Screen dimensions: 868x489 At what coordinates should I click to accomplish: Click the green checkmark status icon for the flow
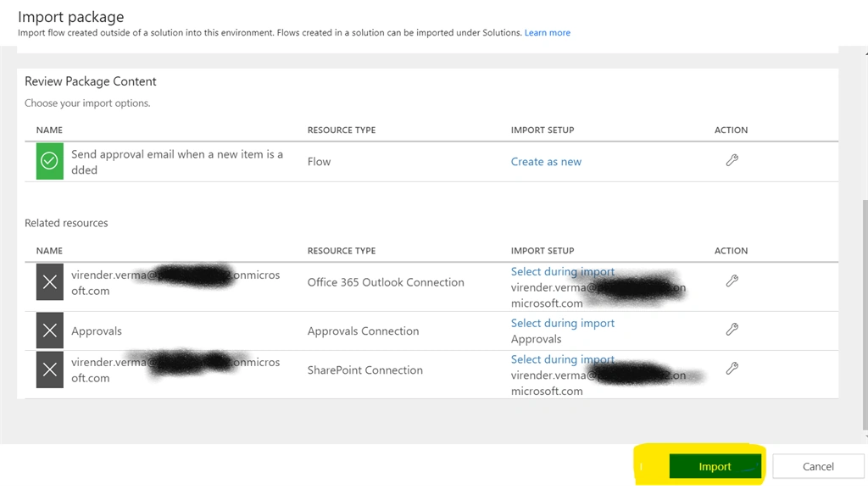(50, 161)
